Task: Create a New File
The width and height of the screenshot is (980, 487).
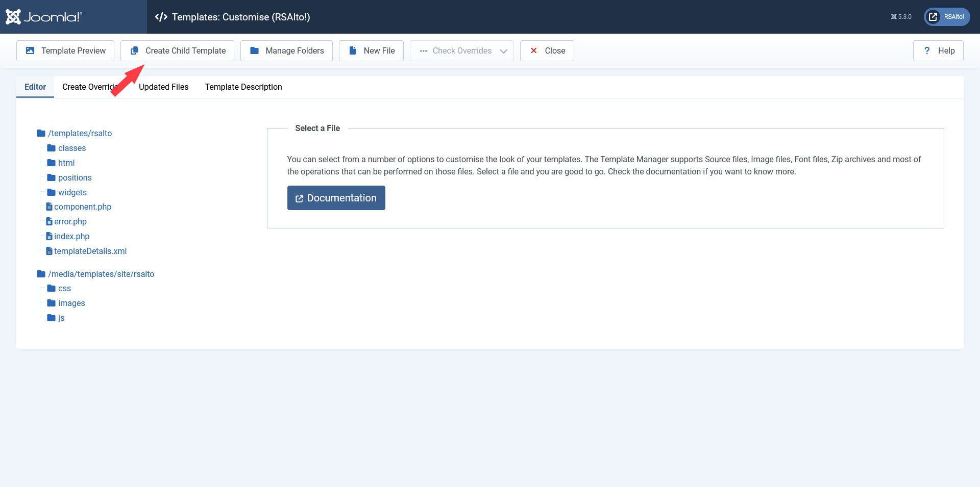Action: tap(371, 50)
